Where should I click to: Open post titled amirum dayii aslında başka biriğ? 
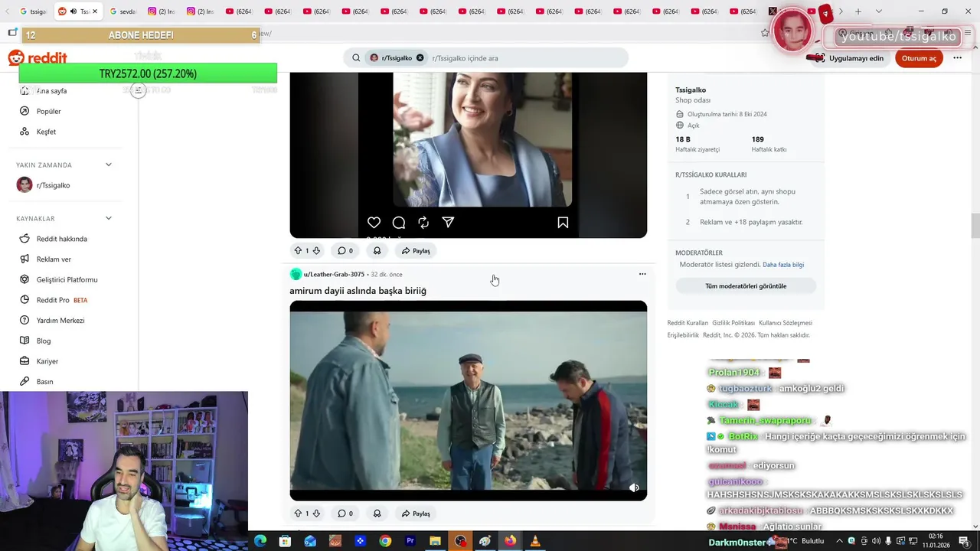point(358,291)
